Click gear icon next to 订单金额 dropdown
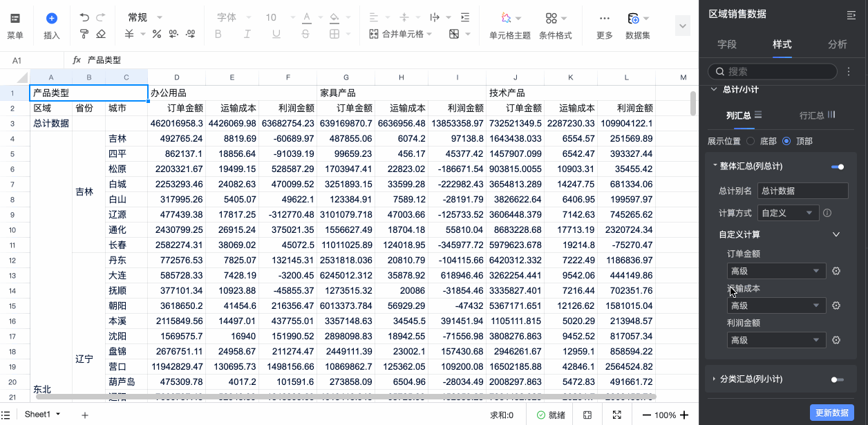The image size is (868, 425). click(x=836, y=271)
